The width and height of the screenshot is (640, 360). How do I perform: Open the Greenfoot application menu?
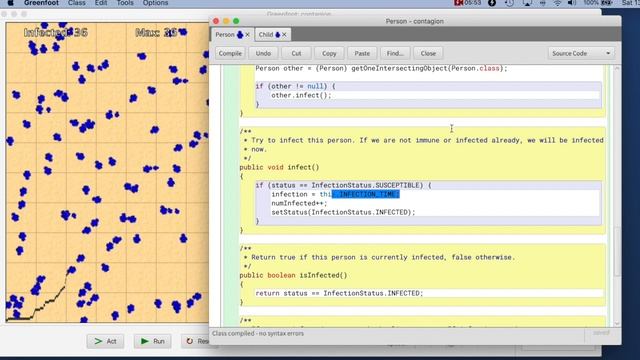coord(41,3)
